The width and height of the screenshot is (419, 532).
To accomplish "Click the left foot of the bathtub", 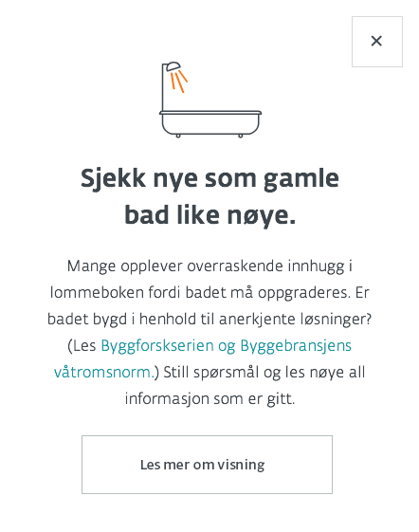I will pyautogui.click(x=178, y=136).
